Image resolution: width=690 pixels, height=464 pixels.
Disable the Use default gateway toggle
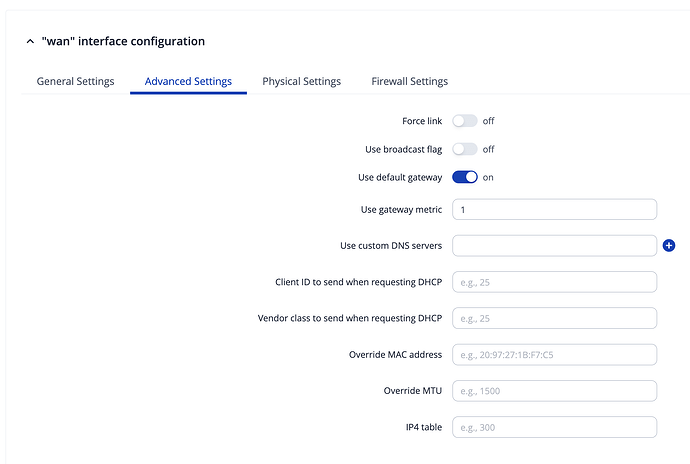click(x=465, y=177)
